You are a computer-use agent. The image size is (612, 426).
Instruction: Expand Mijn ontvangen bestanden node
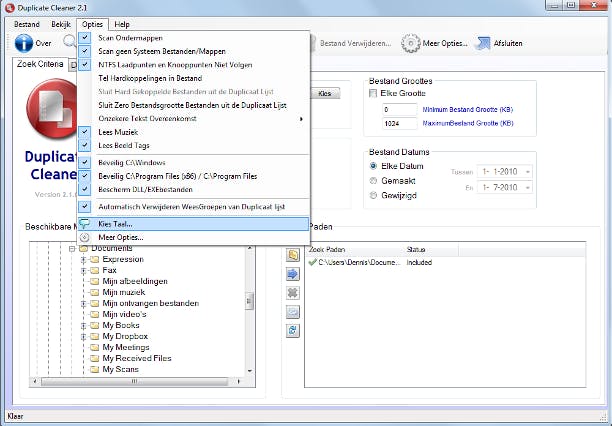point(83,303)
